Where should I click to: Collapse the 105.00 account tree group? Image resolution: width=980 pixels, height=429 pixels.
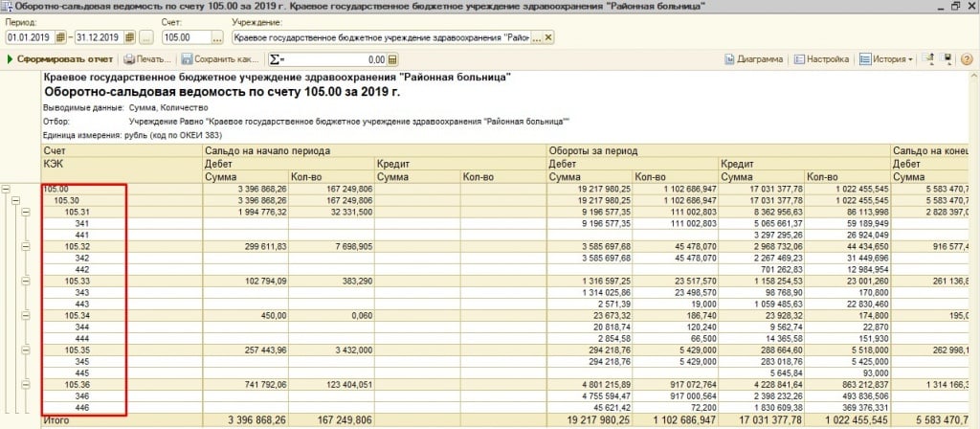7,189
